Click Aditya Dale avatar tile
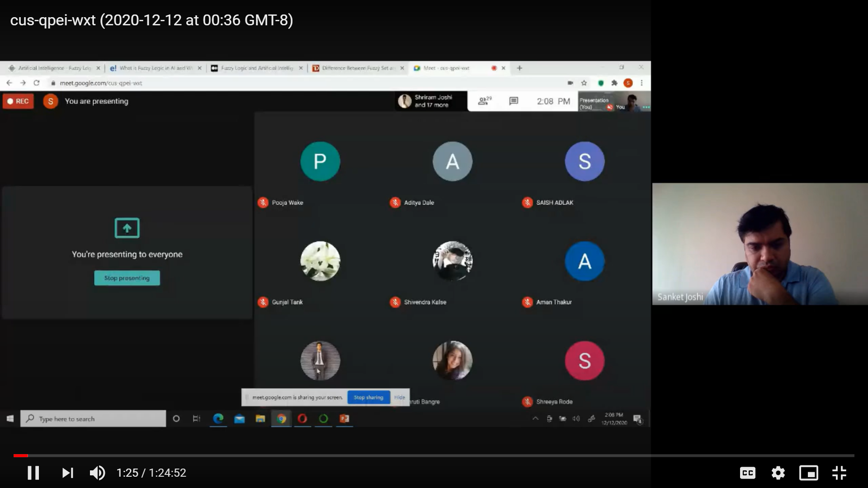The width and height of the screenshot is (868, 488). 453,161
